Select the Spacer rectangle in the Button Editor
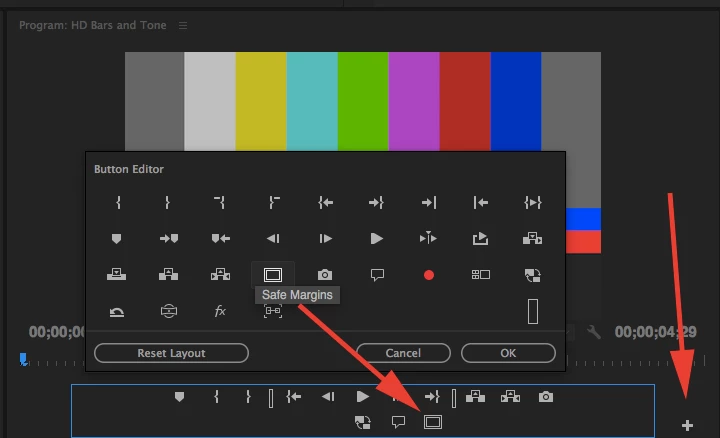The width and height of the screenshot is (720, 438). tap(533, 311)
